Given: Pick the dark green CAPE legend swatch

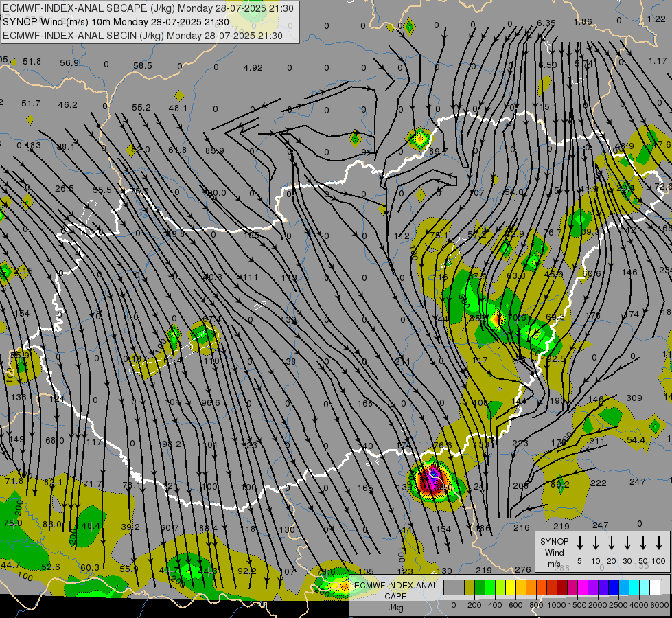Looking at the screenshot, I should (480, 587).
